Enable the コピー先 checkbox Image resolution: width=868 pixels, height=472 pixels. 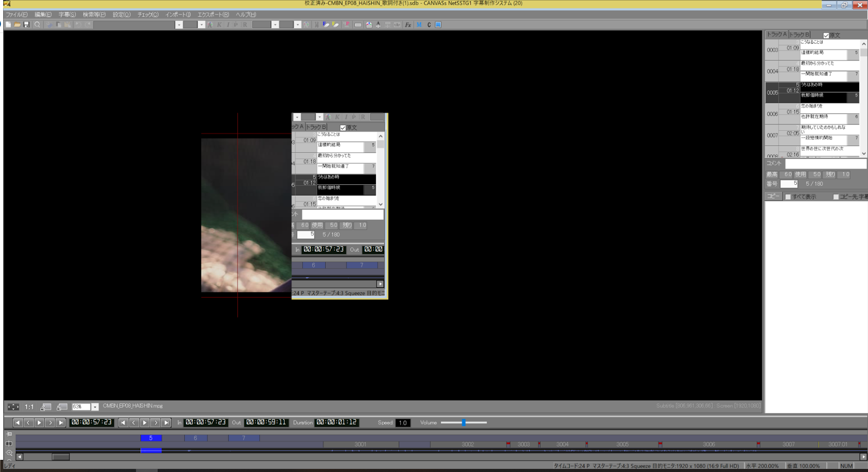(836, 197)
